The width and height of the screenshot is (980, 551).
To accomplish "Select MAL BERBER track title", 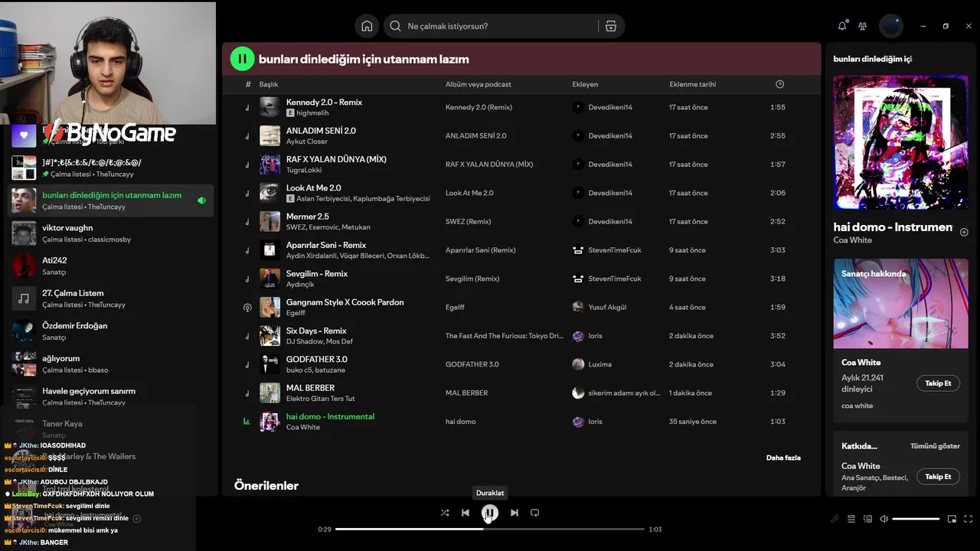I will [x=310, y=388].
